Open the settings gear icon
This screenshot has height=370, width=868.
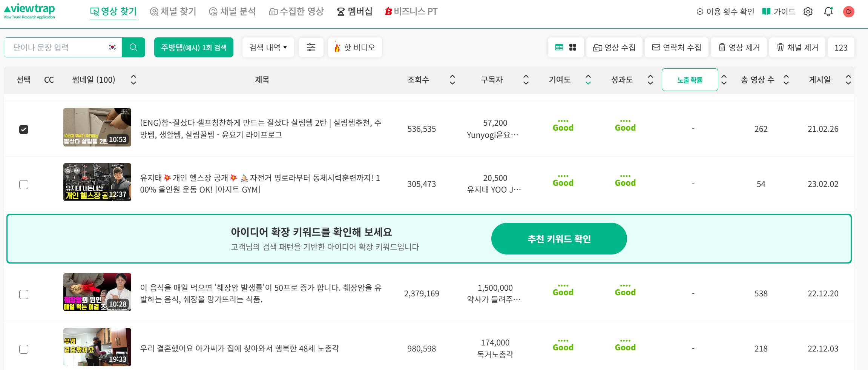[808, 12]
